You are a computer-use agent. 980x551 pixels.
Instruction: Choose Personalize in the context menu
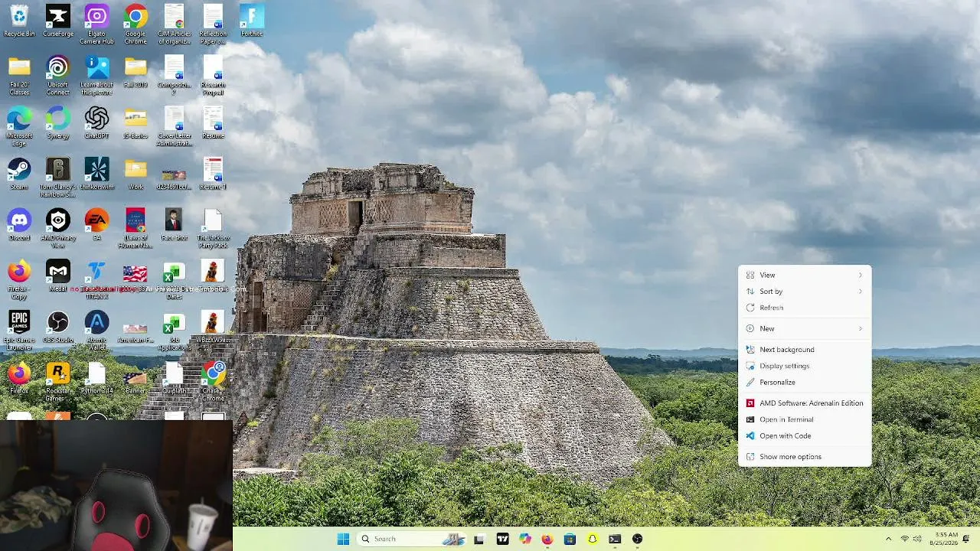tap(805, 382)
